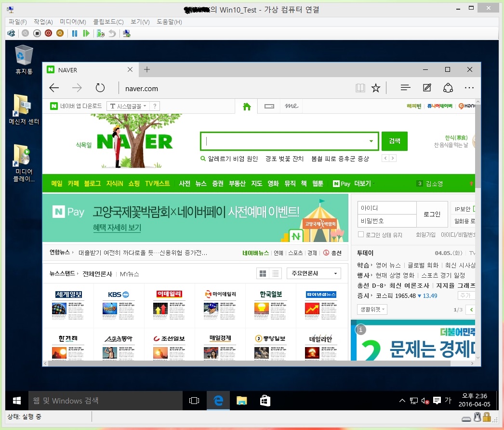The height and width of the screenshot is (430, 504).
Task: Open 쇼핑 in Naver menu
Action: [x=134, y=183]
